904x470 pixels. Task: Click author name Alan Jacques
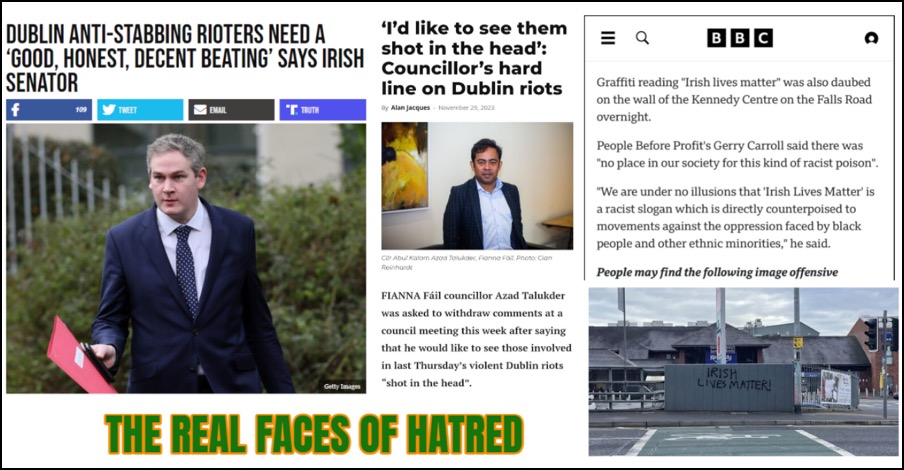pos(410,108)
